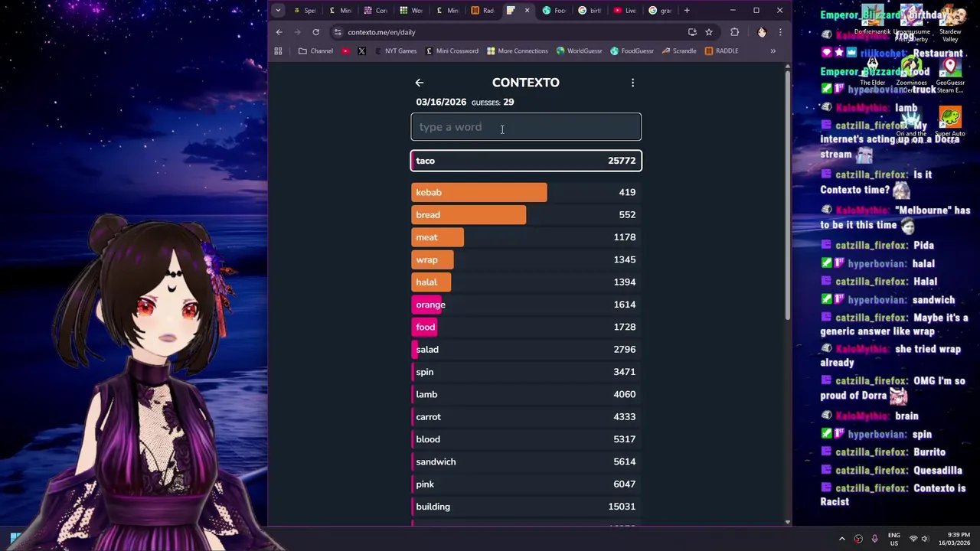980x551 pixels.
Task: Bookmark this page with the star icon
Action: coord(709,32)
